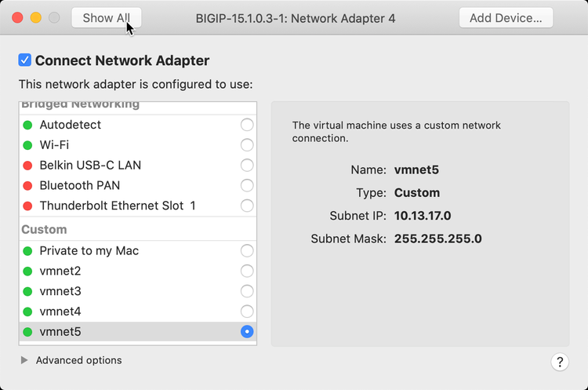Pick the vmnet4 radio button
This screenshot has height=390, width=588.
tap(247, 312)
